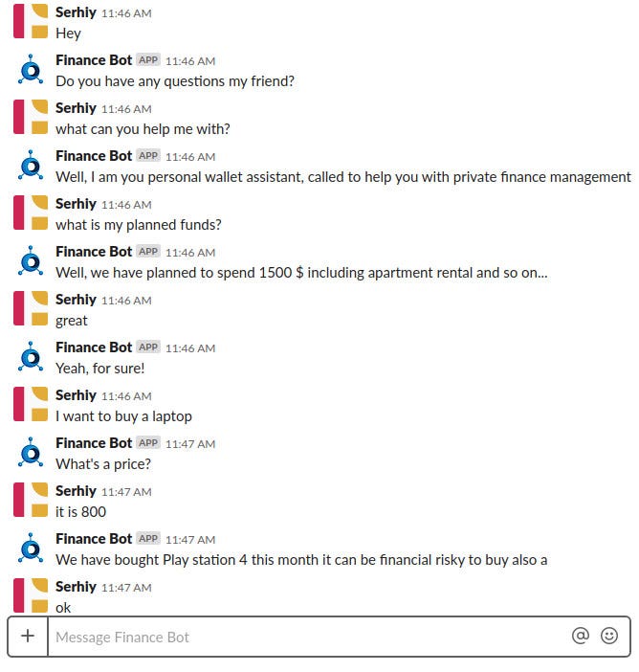Click Finance Bot avatar beside the Play station message

[x=31, y=548]
